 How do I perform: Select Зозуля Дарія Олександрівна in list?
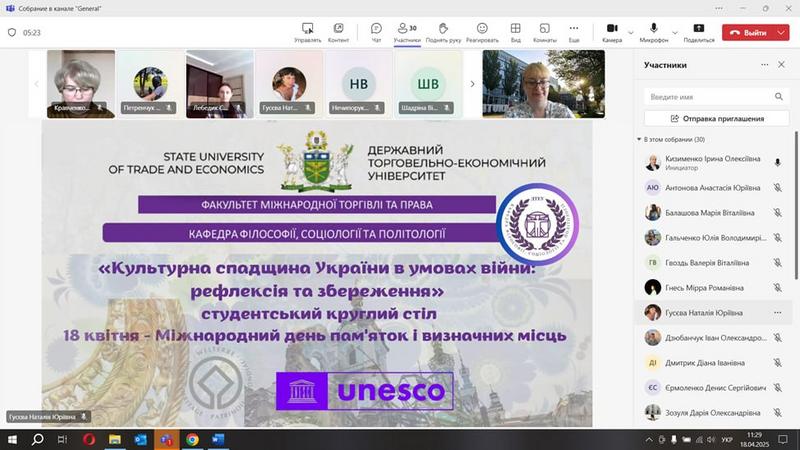[713, 413]
